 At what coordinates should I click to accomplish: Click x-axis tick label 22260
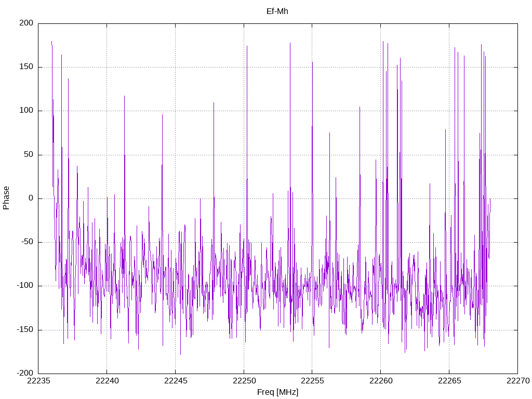tap(381, 381)
